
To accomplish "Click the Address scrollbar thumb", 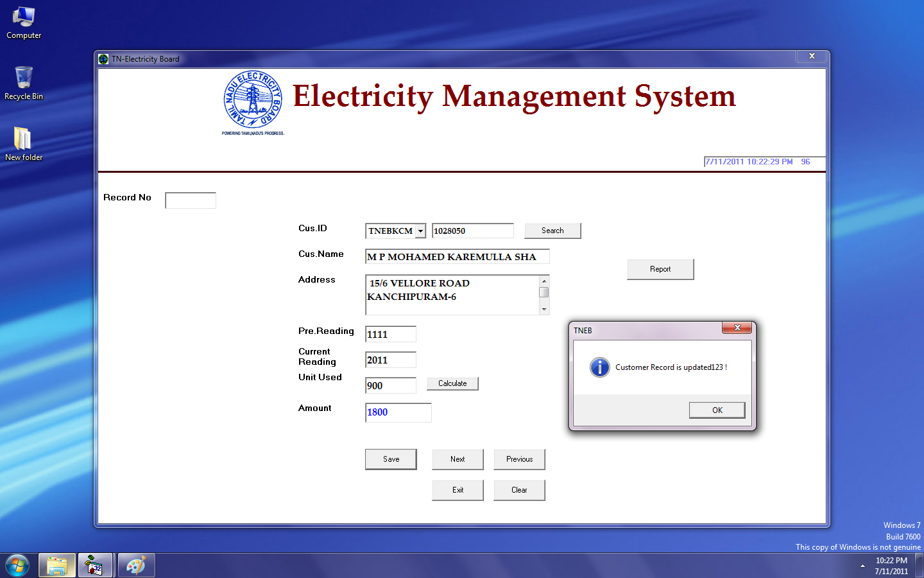I will [x=544, y=292].
